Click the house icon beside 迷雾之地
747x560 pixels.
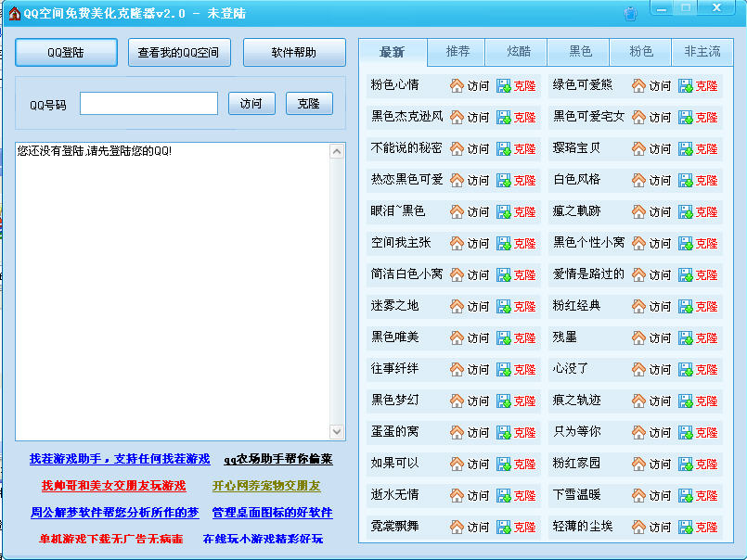pyautogui.click(x=457, y=306)
